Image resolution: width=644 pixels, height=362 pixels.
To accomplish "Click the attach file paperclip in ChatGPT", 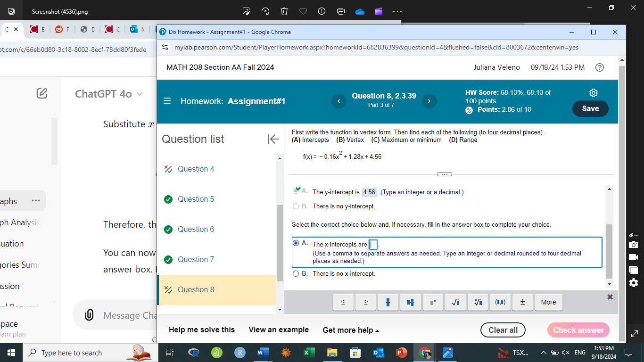I will point(89,315).
